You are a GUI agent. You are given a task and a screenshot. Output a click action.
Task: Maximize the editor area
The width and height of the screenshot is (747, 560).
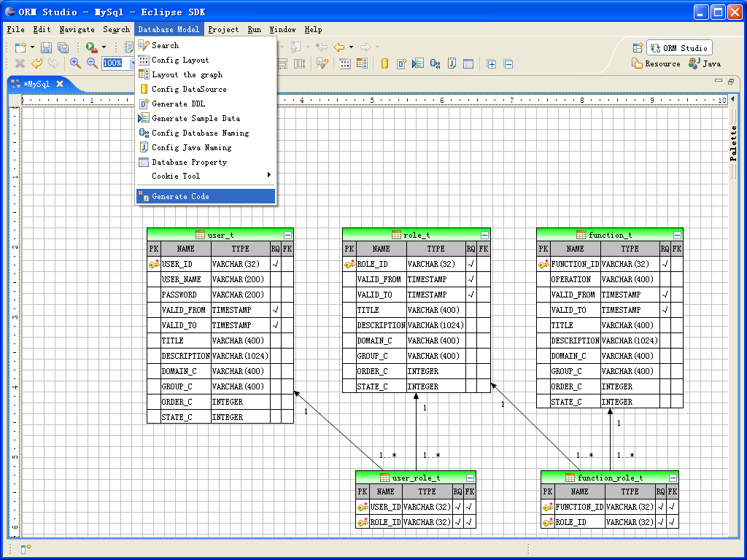point(730,82)
